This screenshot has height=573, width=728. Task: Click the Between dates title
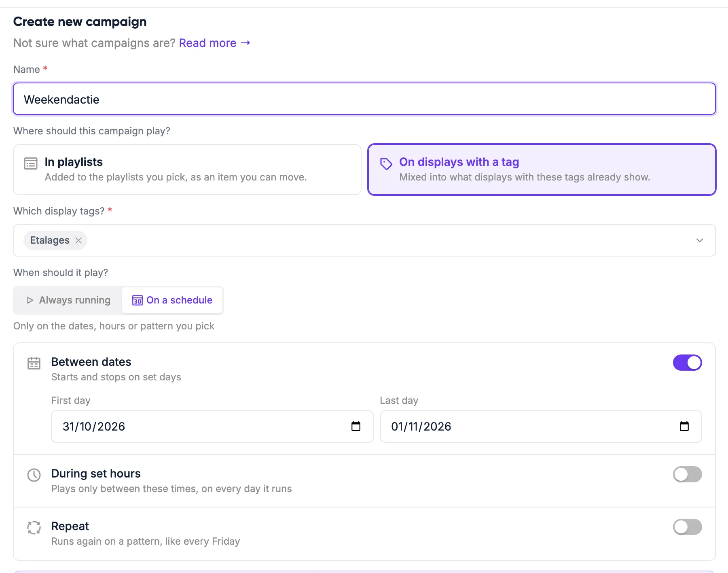click(x=91, y=362)
